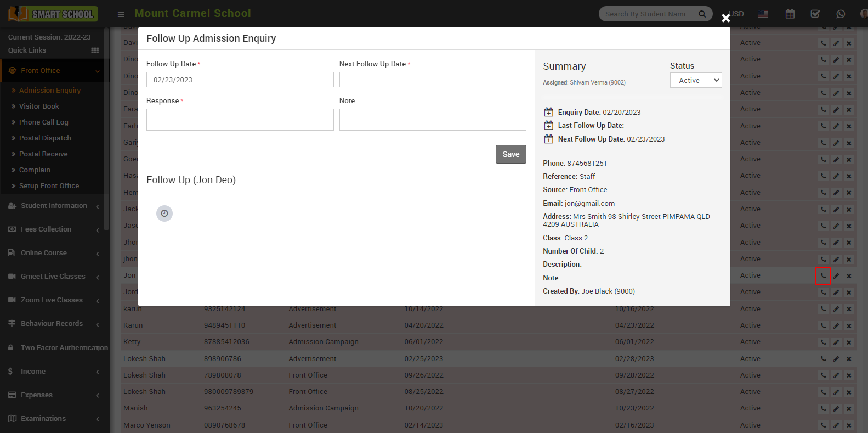Click the highlighted phone follow-up icon for Jon
Image resolution: width=868 pixels, height=433 pixels.
(823, 276)
